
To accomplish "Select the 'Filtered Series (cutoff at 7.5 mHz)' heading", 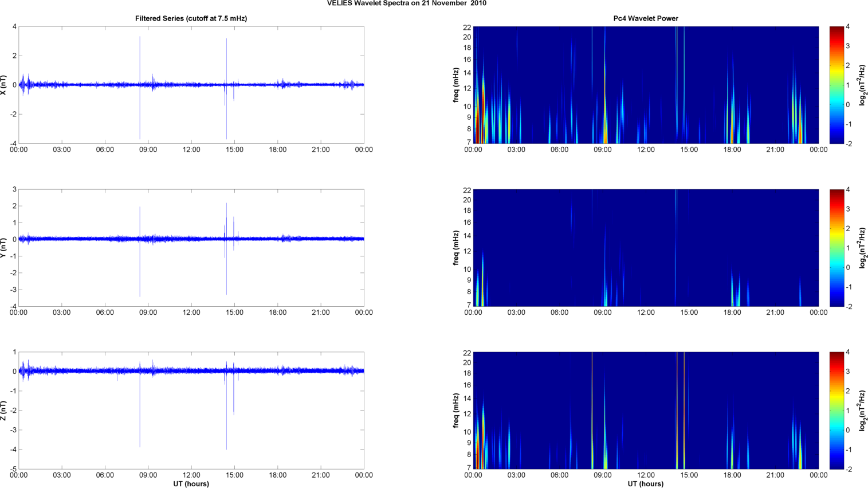I will pyautogui.click(x=191, y=18).
